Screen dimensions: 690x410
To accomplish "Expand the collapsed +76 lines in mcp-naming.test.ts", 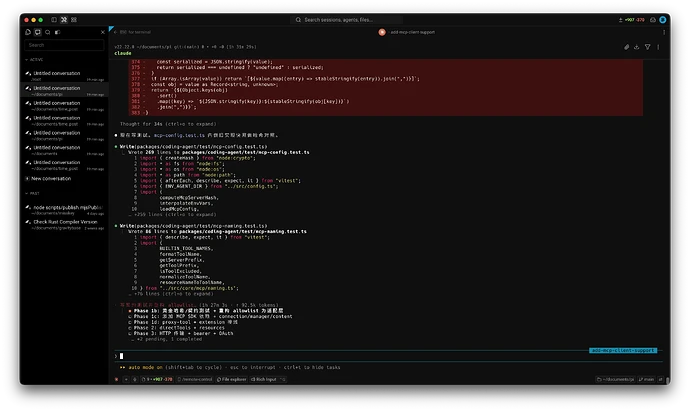I will pyautogui.click(x=171, y=294).
